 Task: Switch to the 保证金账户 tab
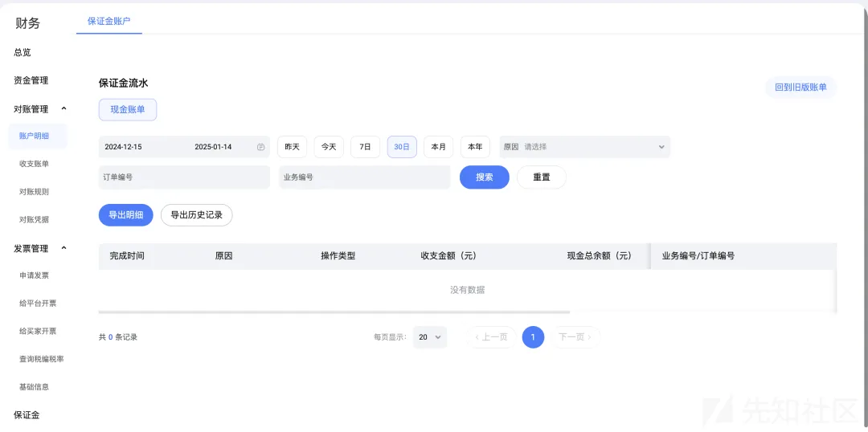pos(109,21)
